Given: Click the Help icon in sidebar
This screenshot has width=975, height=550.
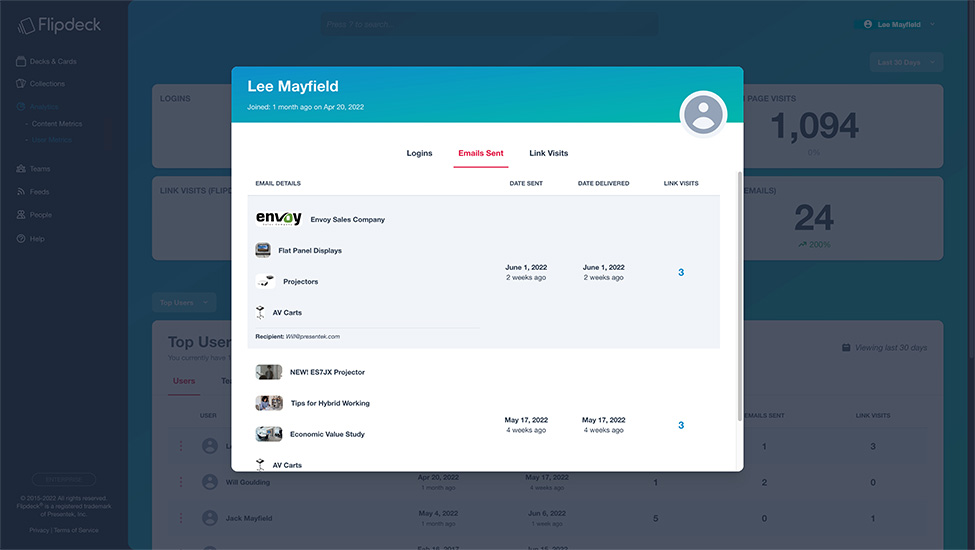Looking at the screenshot, I should point(21,239).
